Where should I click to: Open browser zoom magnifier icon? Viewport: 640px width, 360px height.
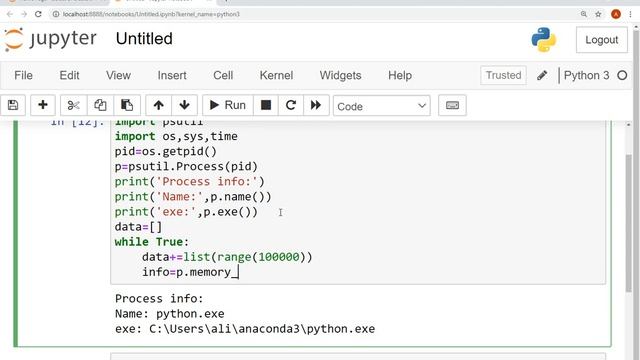click(x=584, y=14)
